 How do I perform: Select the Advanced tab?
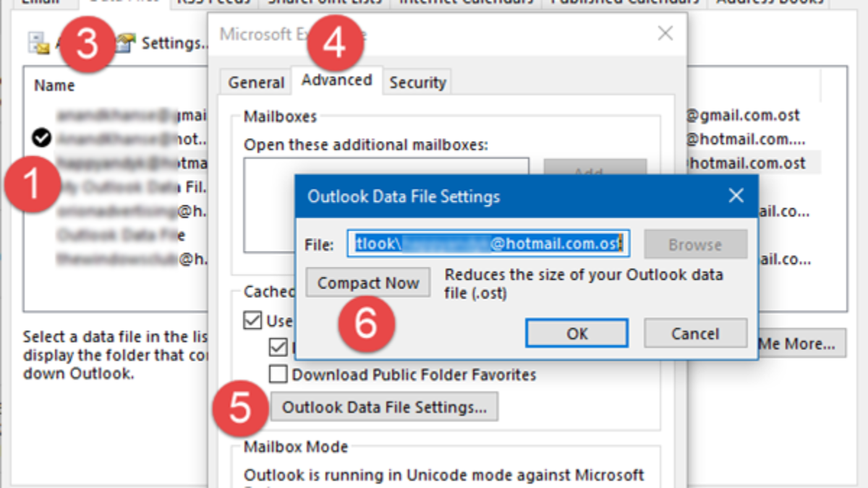(x=336, y=80)
